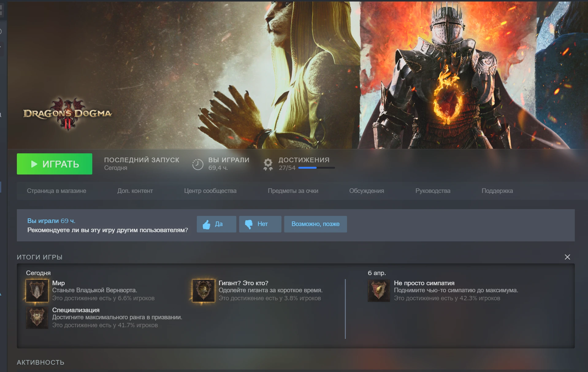Click the Мир achievement icon
Screen dimensions: 588x372
click(x=37, y=290)
